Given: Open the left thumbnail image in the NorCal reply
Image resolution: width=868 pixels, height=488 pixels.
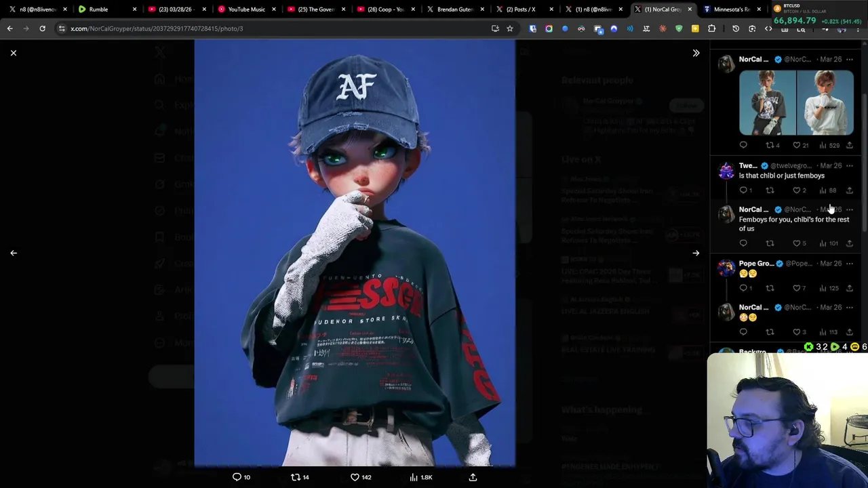Looking at the screenshot, I should click(768, 103).
